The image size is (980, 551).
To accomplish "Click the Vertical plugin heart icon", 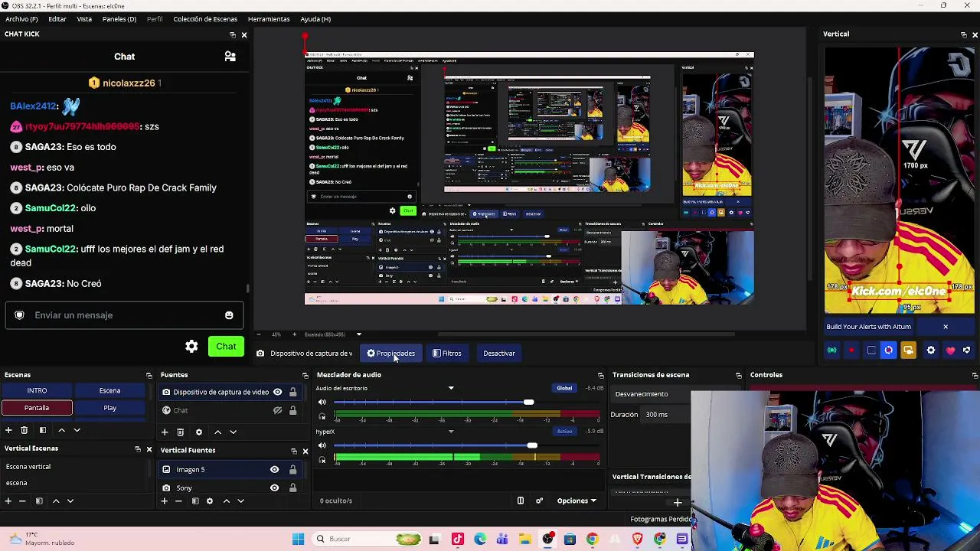I will (x=950, y=350).
